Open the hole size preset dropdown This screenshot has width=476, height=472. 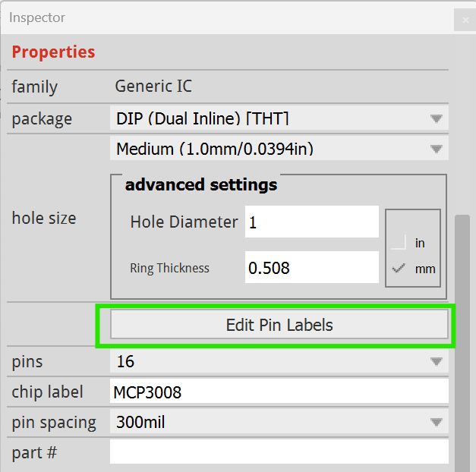pyautogui.click(x=279, y=149)
